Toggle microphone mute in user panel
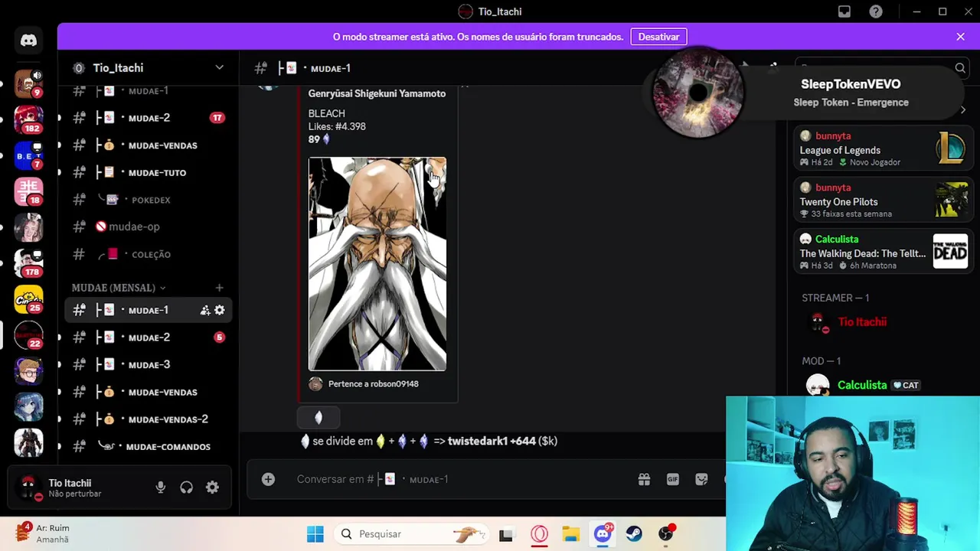980x551 pixels. (x=160, y=487)
